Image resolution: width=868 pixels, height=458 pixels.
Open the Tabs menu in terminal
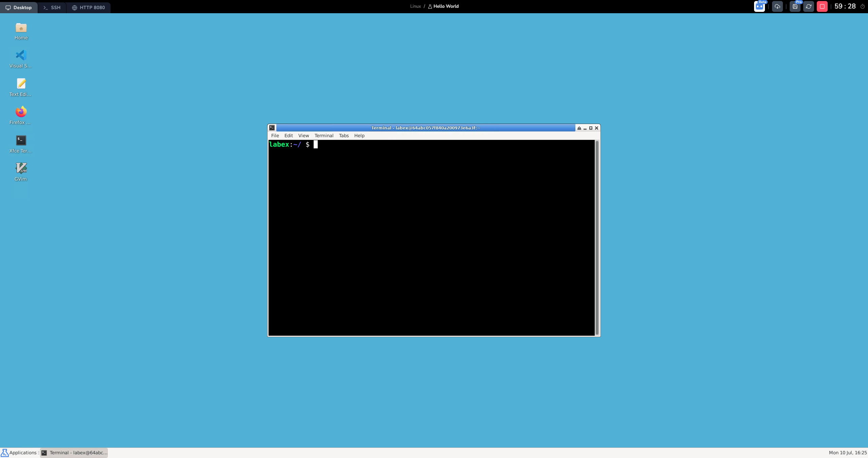[343, 136]
